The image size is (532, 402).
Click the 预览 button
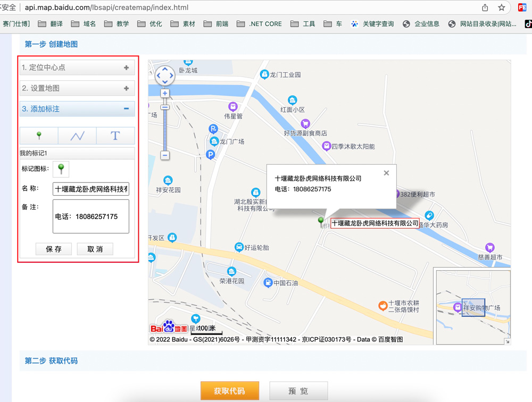(x=298, y=391)
